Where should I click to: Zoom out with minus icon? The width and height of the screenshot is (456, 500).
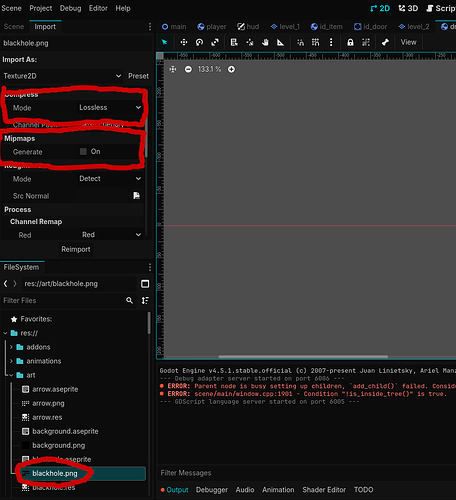pyautogui.click(x=188, y=69)
